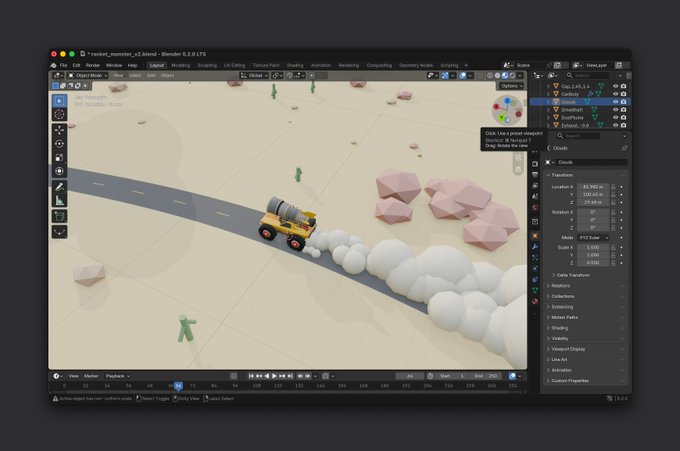Jump to the first frame
The width and height of the screenshot is (680, 451).
coord(251,376)
